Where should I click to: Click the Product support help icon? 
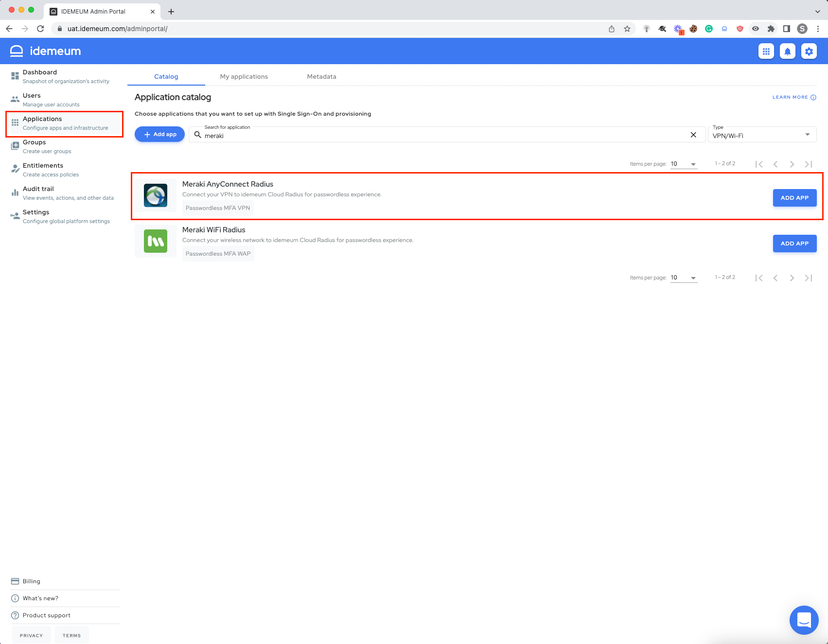(15, 615)
